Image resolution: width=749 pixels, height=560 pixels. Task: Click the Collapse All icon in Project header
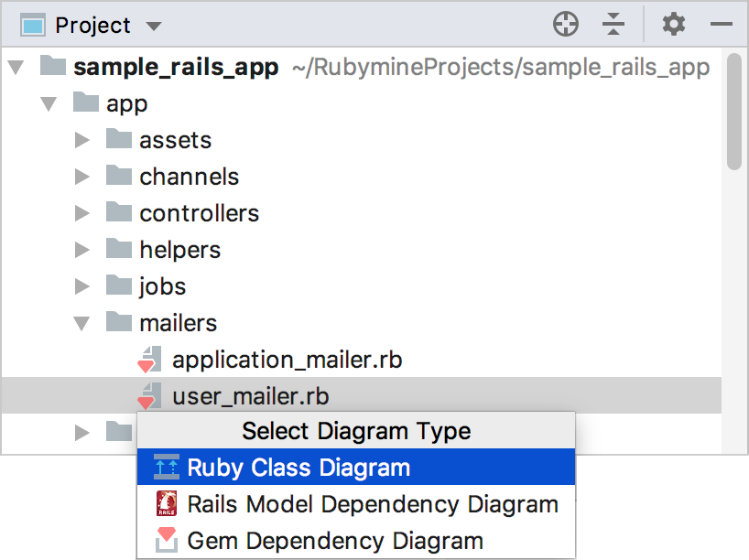[613, 24]
